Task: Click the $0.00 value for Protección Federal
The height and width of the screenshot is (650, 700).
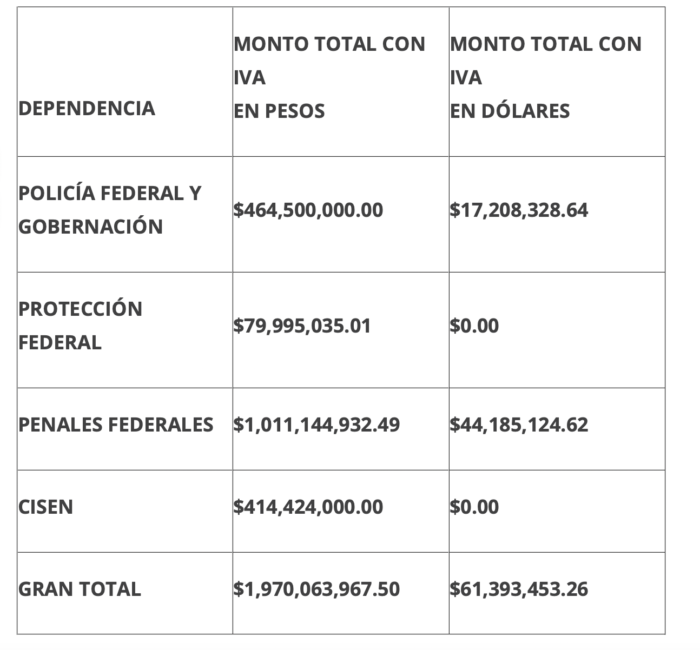Action: (475, 326)
